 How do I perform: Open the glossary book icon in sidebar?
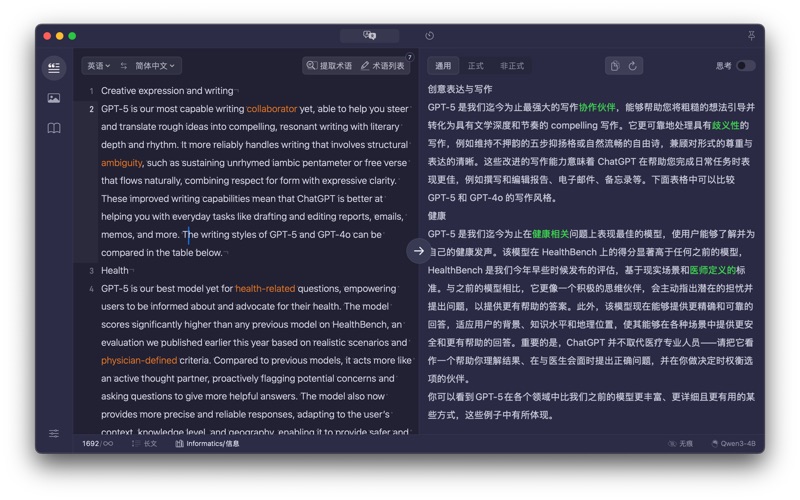[x=54, y=128]
